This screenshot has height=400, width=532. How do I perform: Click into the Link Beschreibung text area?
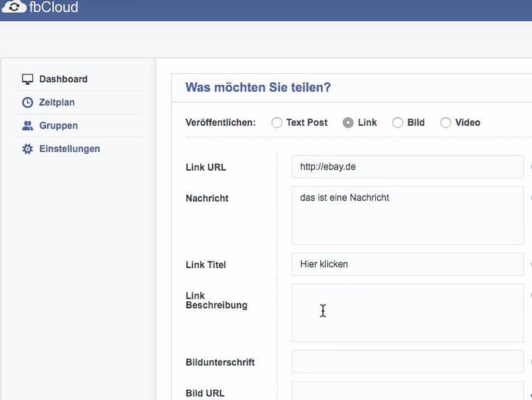408,313
